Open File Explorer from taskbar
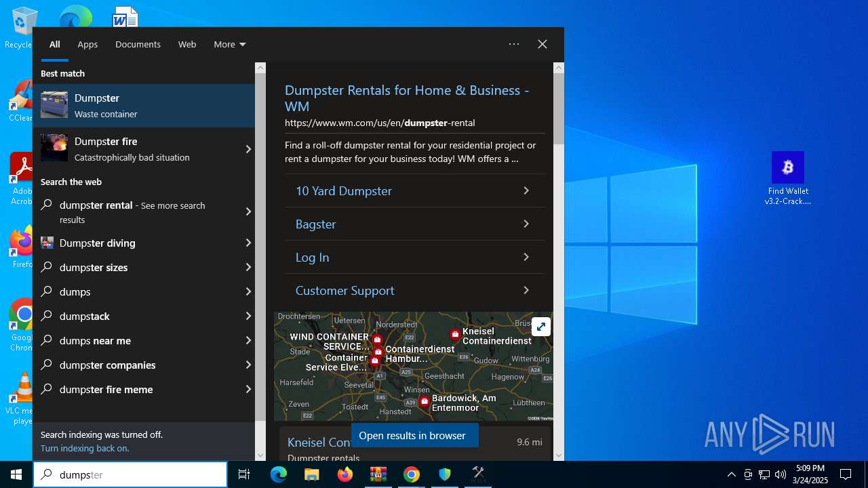The height and width of the screenshot is (488, 868). (x=312, y=474)
